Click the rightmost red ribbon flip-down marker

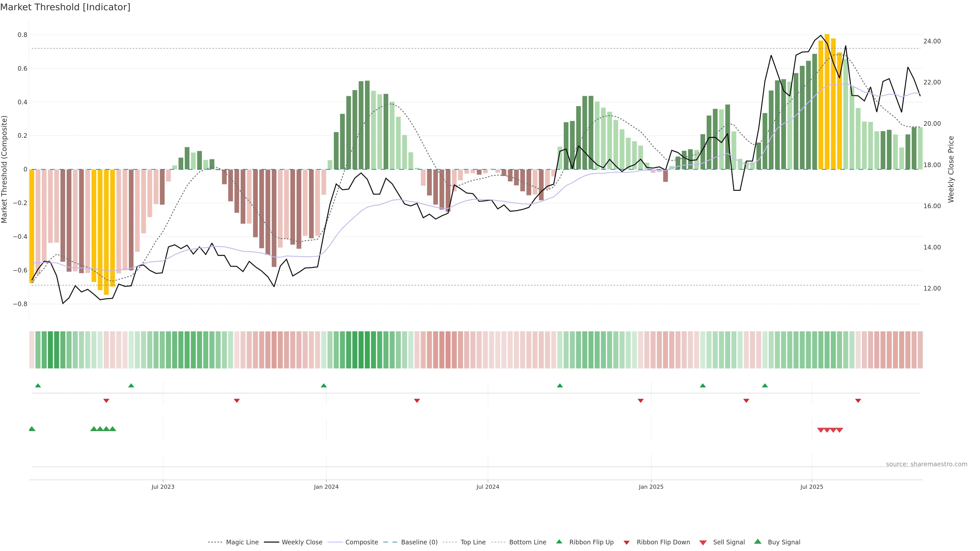pos(858,401)
